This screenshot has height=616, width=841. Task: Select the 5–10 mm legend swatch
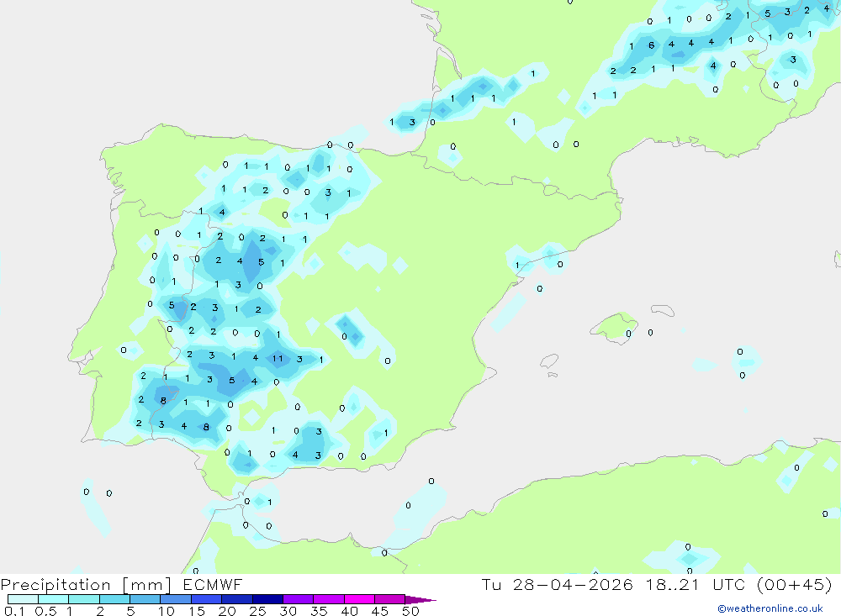145,599
